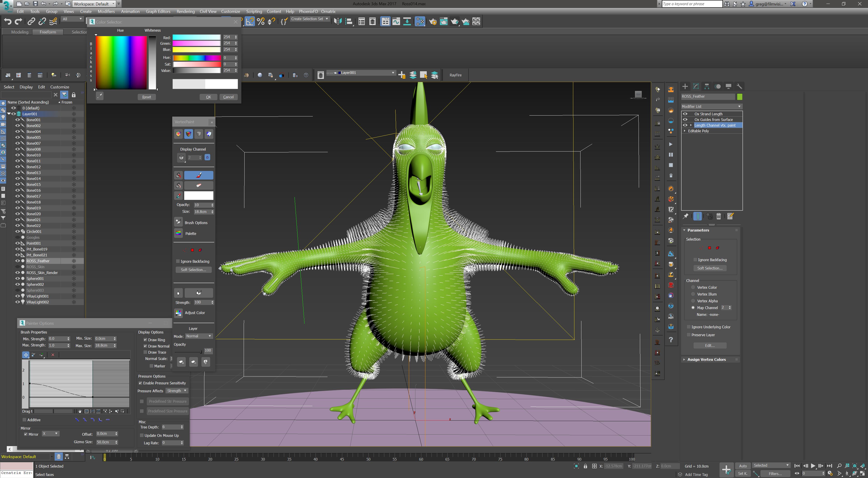868x478 pixels.
Task: Toggle the Mirror checkbox in Painter Options
Action: pyautogui.click(x=26, y=434)
